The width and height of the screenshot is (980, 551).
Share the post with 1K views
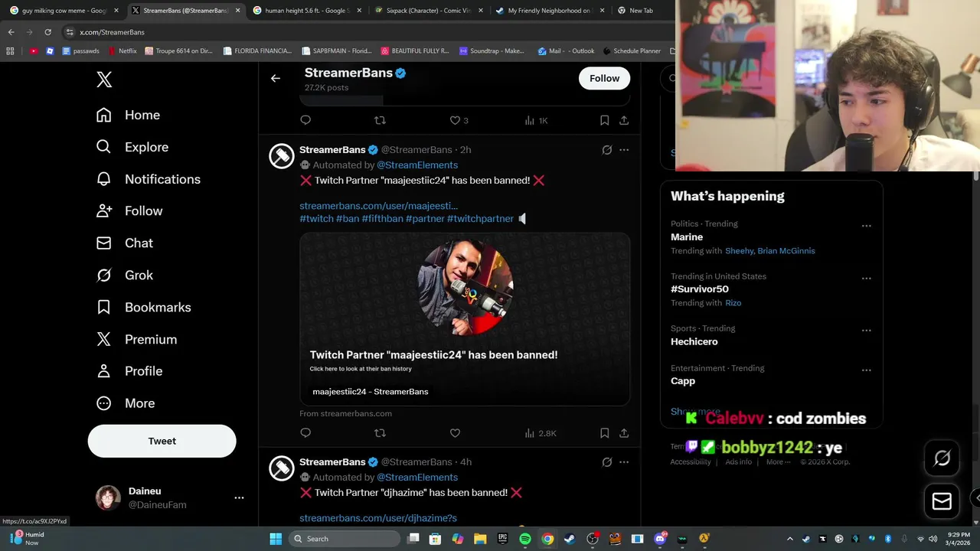(624, 120)
